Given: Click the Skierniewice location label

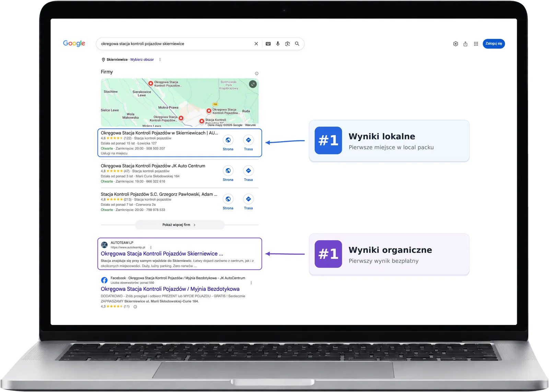Looking at the screenshot, I should coord(117,60).
